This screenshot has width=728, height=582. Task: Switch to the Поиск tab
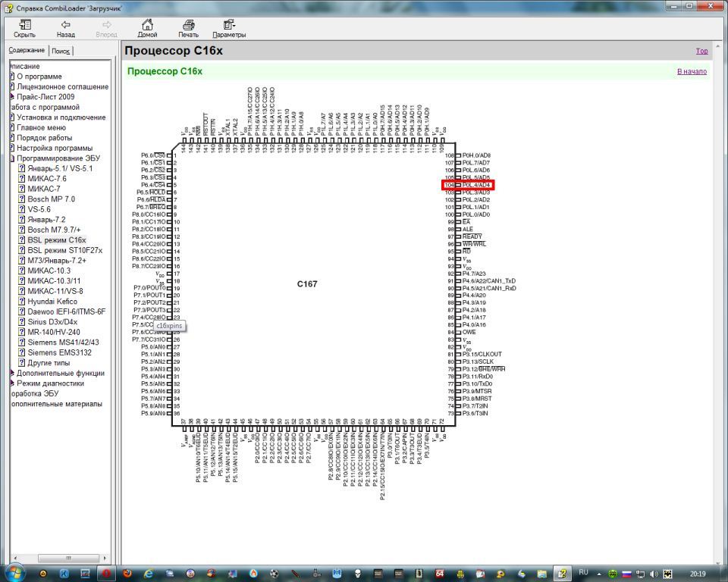pos(61,51)
